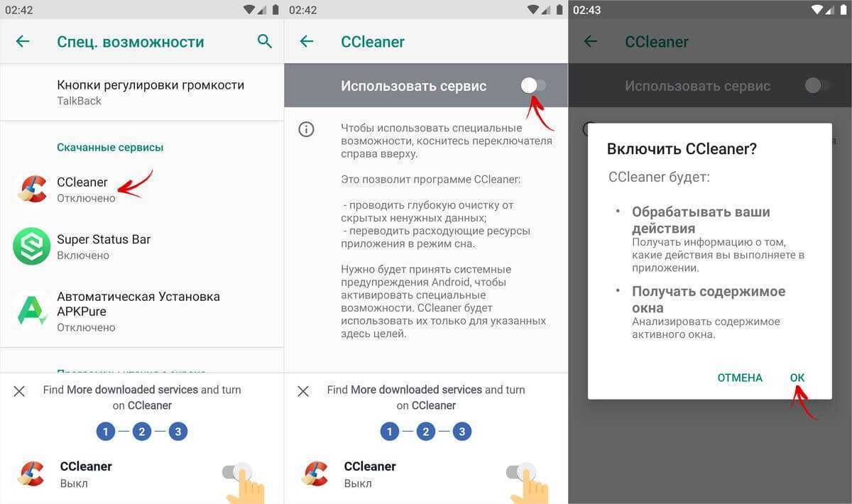Confirm with OK in Включить CCleaner dialog
The image size is (852, 504).
click(797, 378)
